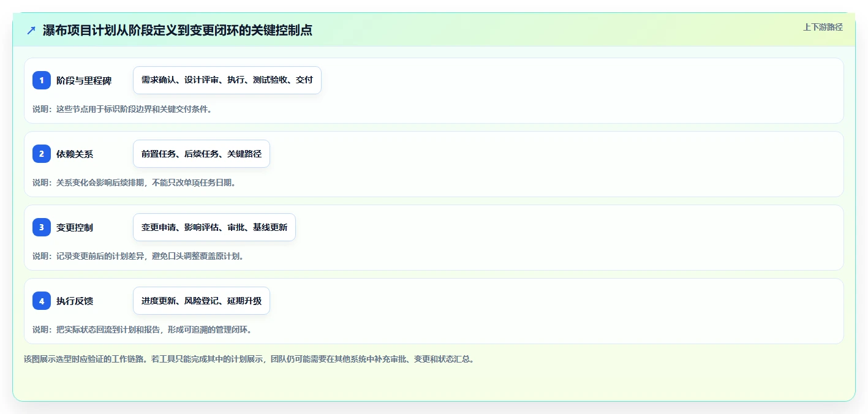Click the note about 记录变更前后的计划差异
This screenshot has height=414, width=868.
[138, 256]
